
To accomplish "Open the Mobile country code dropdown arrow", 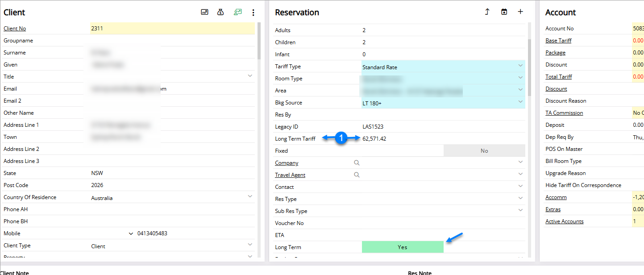I will [131, 233].
